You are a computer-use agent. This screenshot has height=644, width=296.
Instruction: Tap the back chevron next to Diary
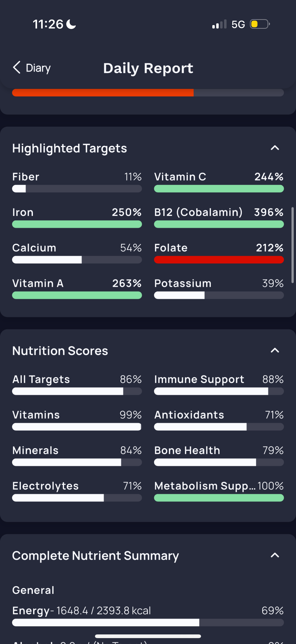17,68
